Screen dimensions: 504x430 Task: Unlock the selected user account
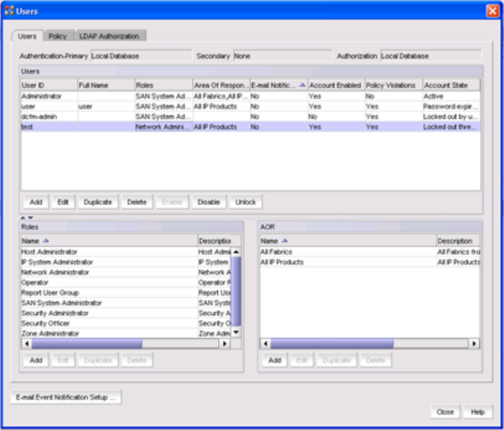coord(245,202)
